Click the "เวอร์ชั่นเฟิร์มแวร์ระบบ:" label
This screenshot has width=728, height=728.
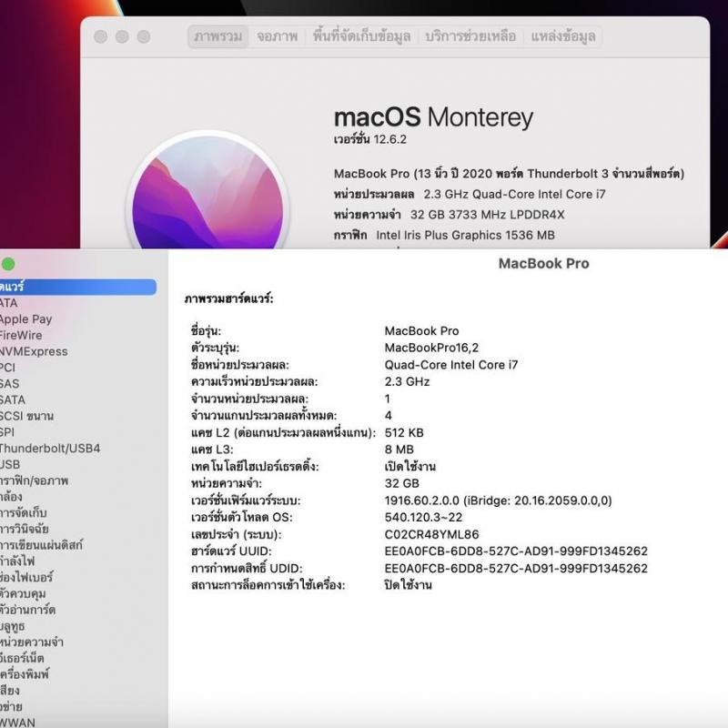[x=246, y=500]
